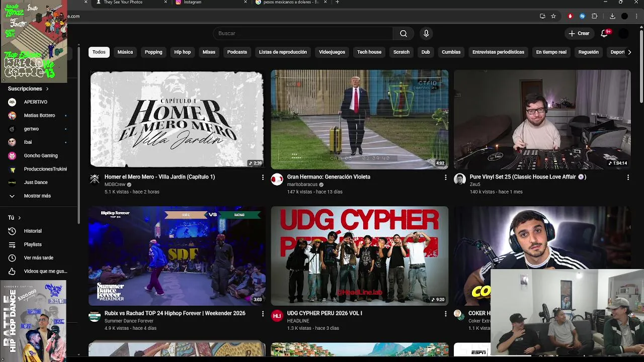Open the Pure Vinyl Set 25 thumbnail
The image size is (644, 362).
pos(542,119)
